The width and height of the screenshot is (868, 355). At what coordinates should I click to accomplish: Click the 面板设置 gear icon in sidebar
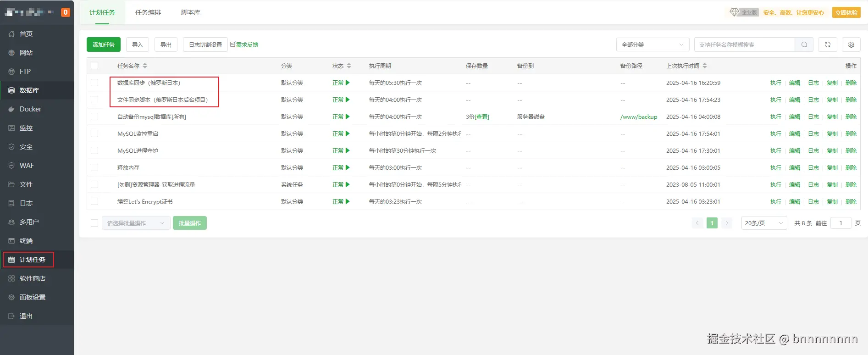coord(11,297)
